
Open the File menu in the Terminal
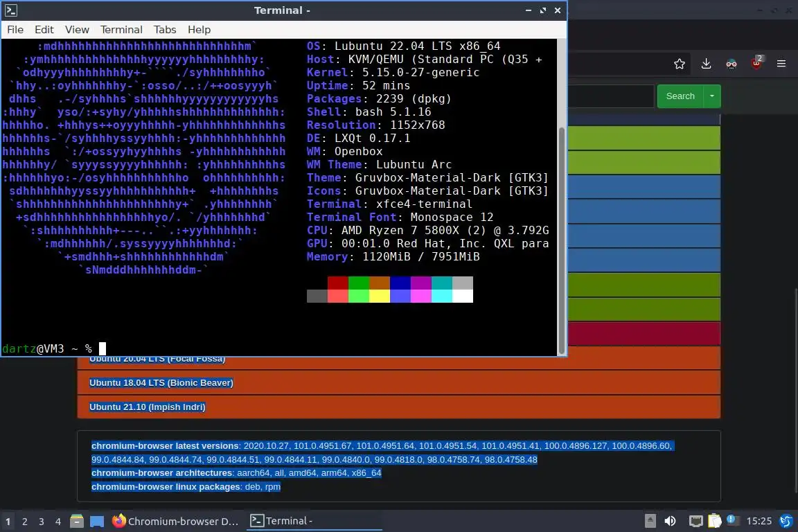point(15,30)
